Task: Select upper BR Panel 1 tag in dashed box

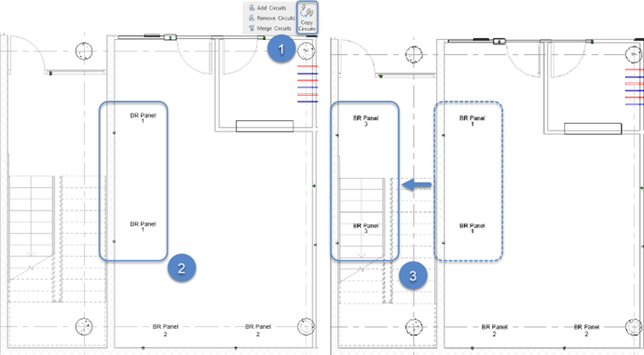Action: pyautogui.click(x=472, y=120)
